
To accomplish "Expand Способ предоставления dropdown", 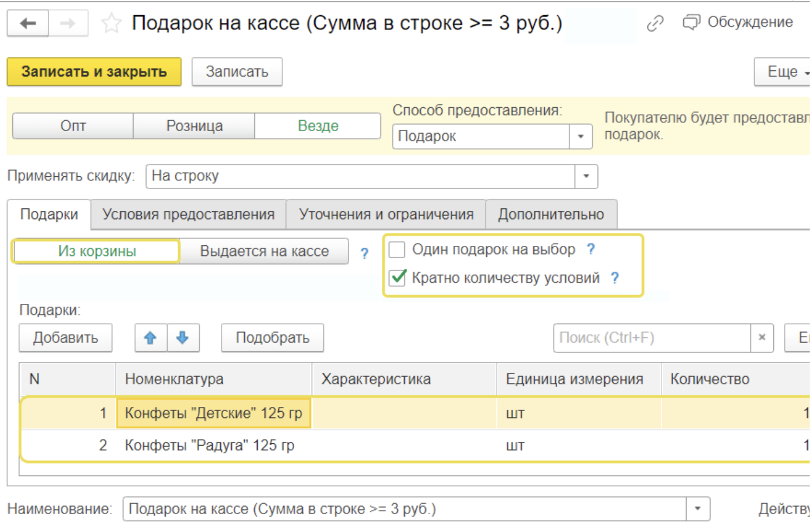I will (x=581, y=136).
